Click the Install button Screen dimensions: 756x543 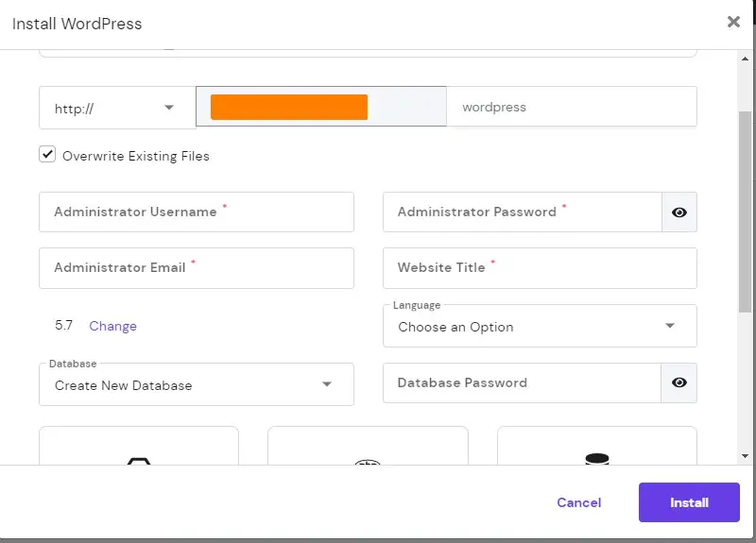point(689,502)
